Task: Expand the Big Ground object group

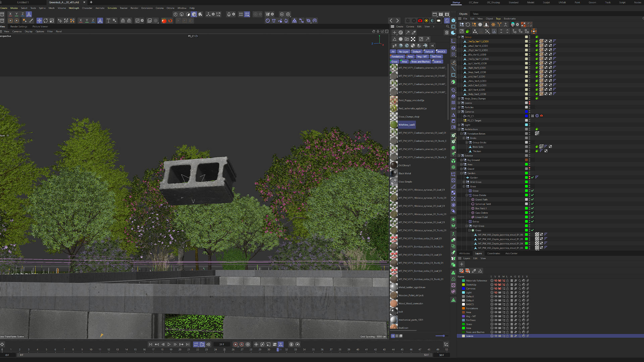Action: [461, 160]
